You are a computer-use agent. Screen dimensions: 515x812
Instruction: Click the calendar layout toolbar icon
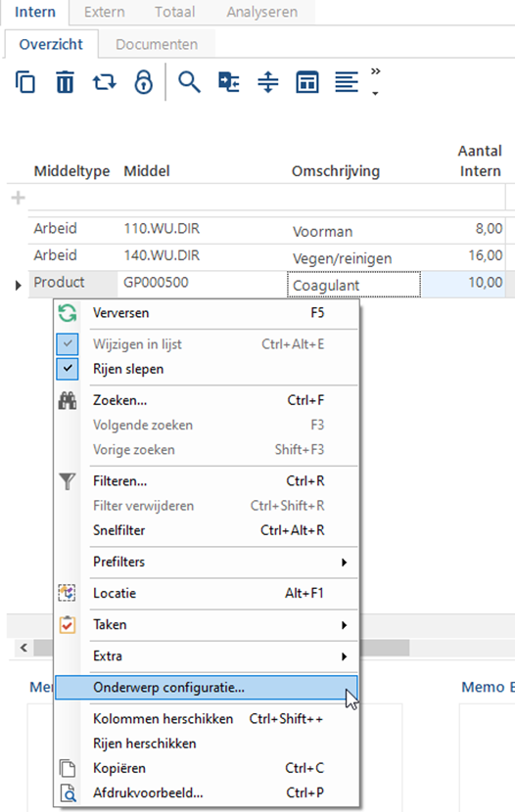[x=307, y=82]
